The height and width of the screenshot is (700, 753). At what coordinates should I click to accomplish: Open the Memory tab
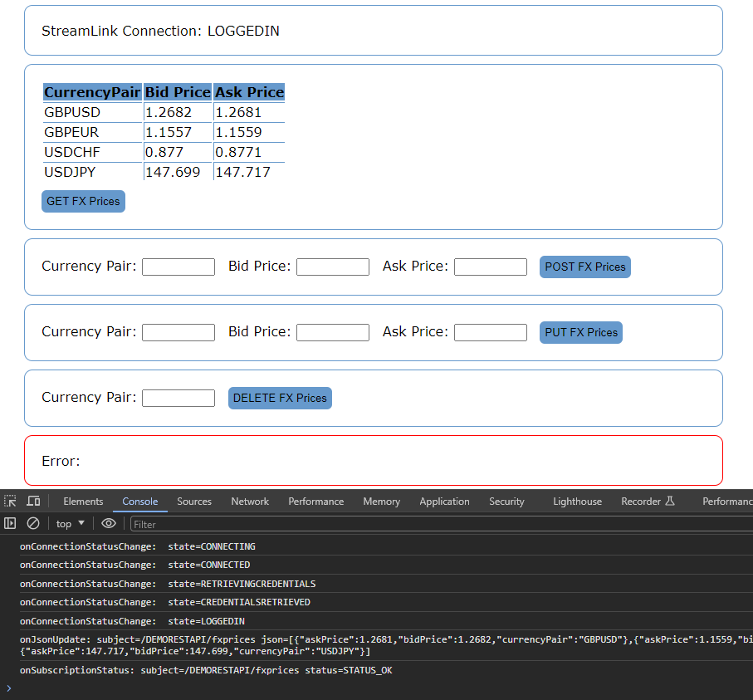(381, 501)
